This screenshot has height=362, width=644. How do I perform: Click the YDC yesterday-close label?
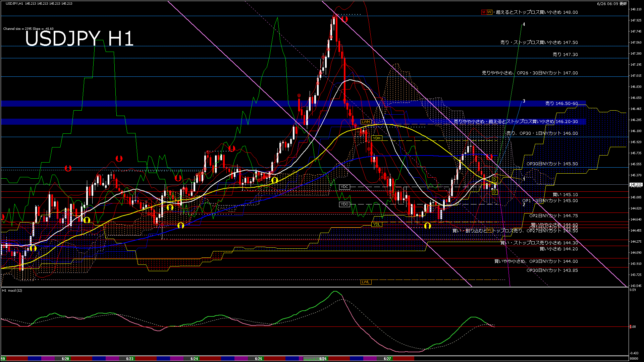(x=344, y=187)
